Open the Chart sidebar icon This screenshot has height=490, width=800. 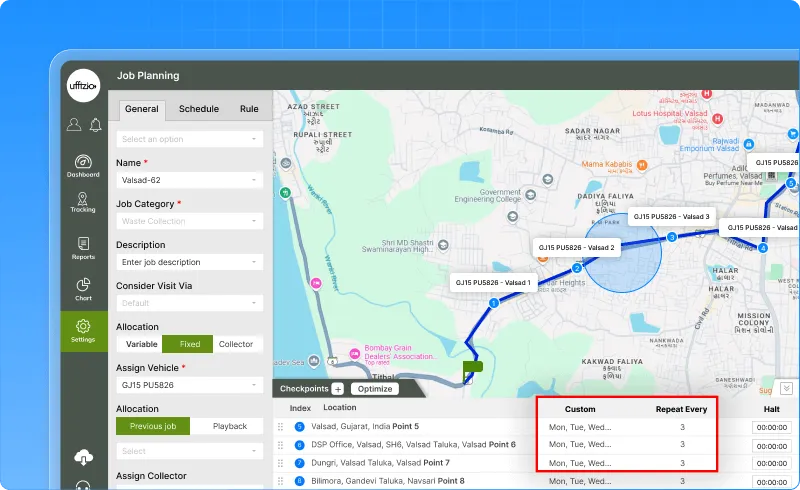pyautogui.click(x=83, y=289)
